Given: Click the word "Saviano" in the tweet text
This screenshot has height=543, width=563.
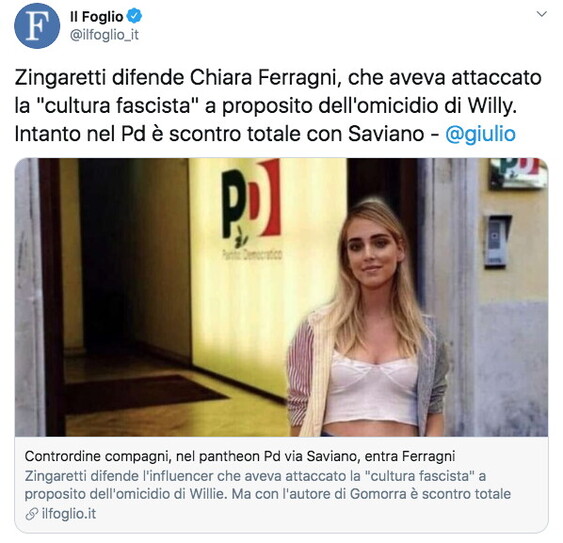Looking at the screenshot, I should tap(386, 134).
